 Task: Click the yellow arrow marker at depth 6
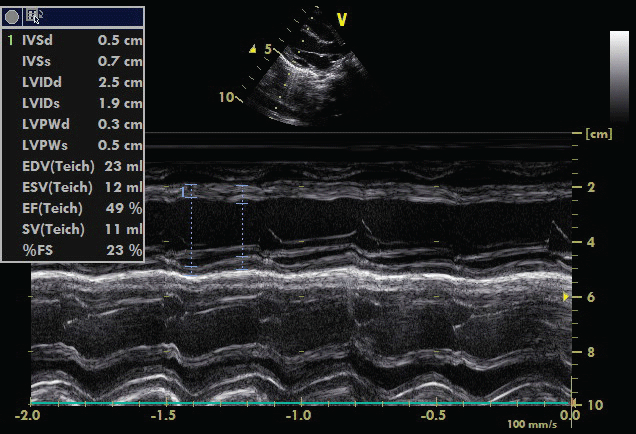tap(566, 297)
